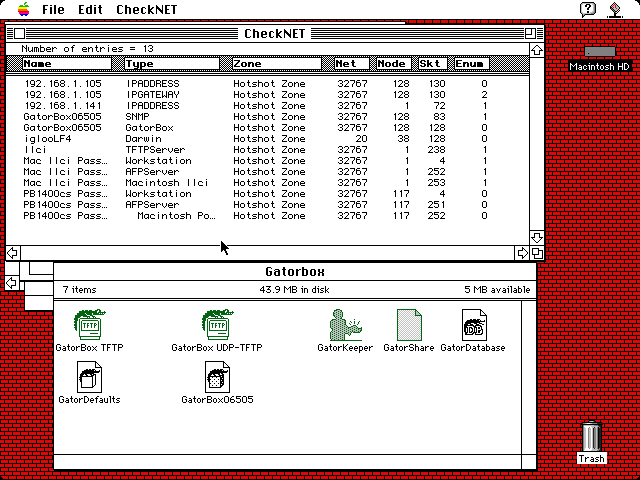Open the Balloon Help menu icon
This screenshot has height=480, width=640.
tap(588, 9)
